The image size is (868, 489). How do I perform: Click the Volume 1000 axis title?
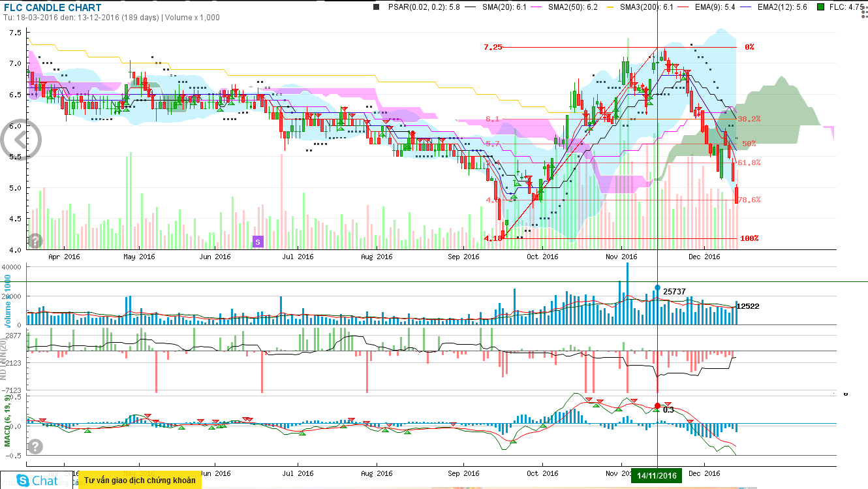(8, 302)
